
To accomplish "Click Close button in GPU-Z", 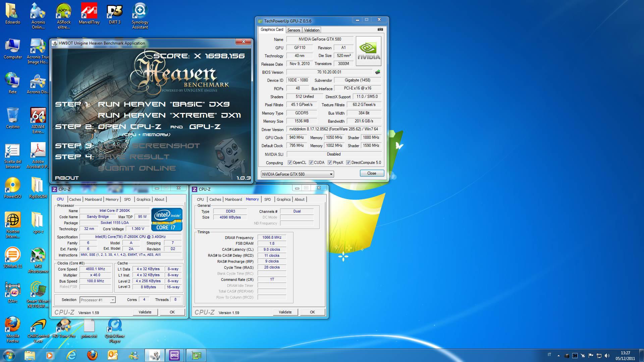I will click(372, 173).
